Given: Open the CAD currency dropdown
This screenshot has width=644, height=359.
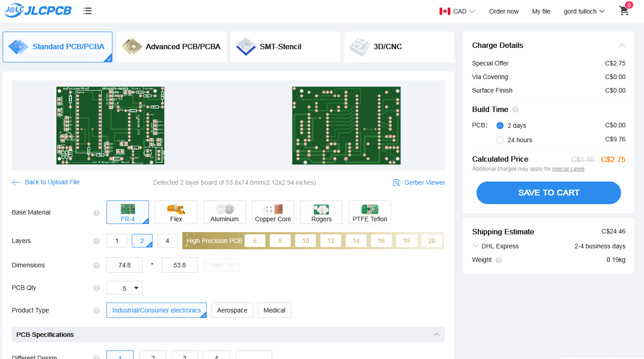Looking at the screenshot, I should pos(457,11).
